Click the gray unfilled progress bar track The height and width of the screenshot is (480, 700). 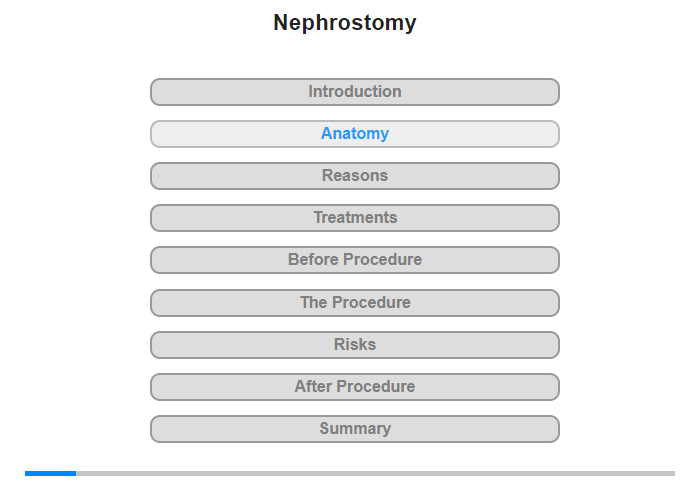(x=375, y=473)
